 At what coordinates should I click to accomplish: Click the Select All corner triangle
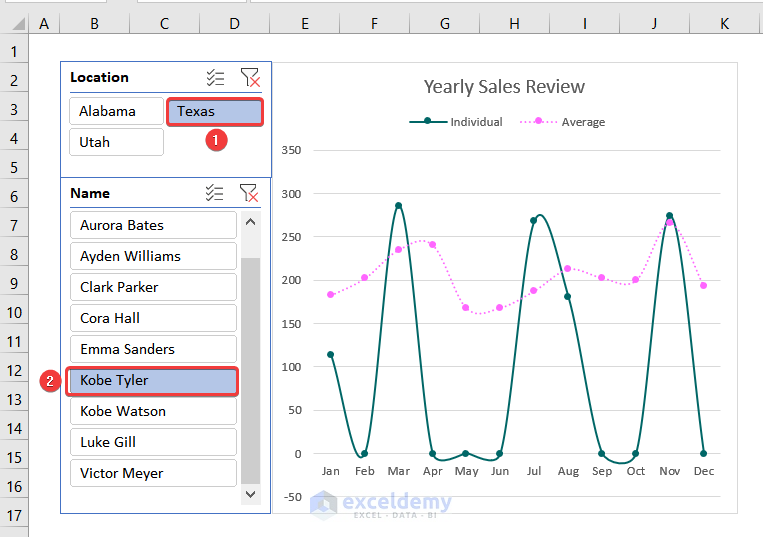point(18,23)
